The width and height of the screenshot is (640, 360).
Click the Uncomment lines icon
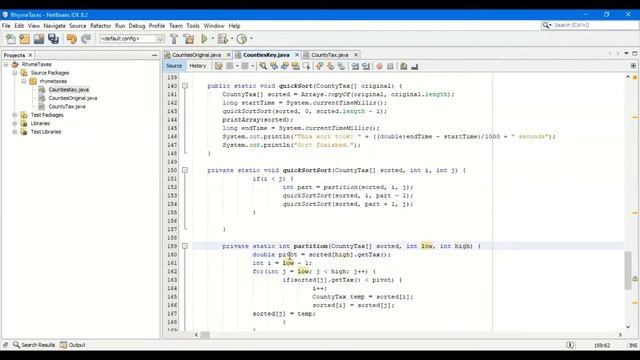(x=415, y=66)
